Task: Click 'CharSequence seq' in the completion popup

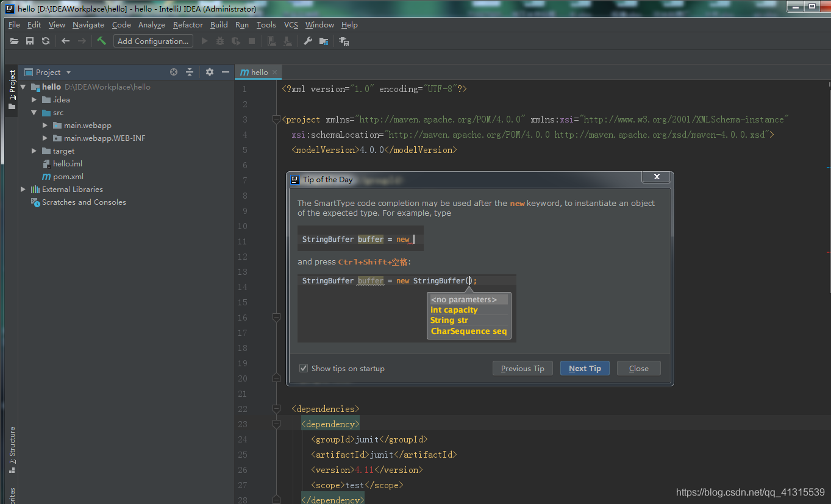Action: 468,332
